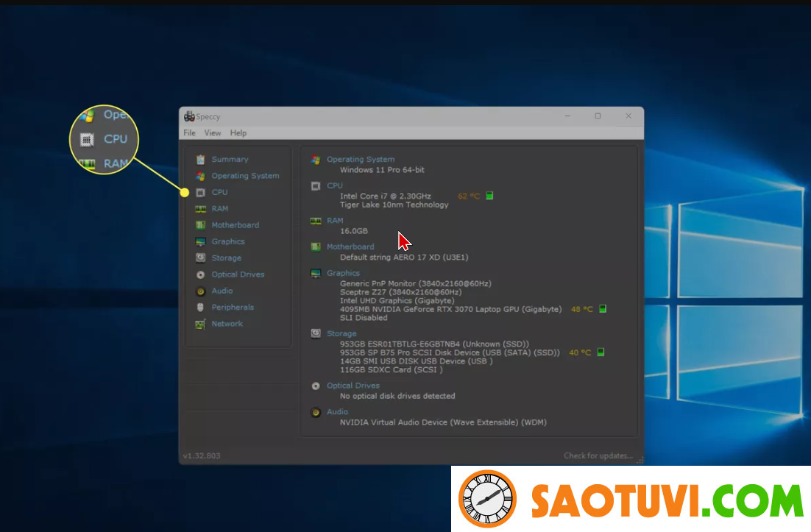This screenshot has width=811, height=532.
Task: Click 'Sceptre Z27 (3840x2160@60Hz)' entry
Action: coord(401,292)
